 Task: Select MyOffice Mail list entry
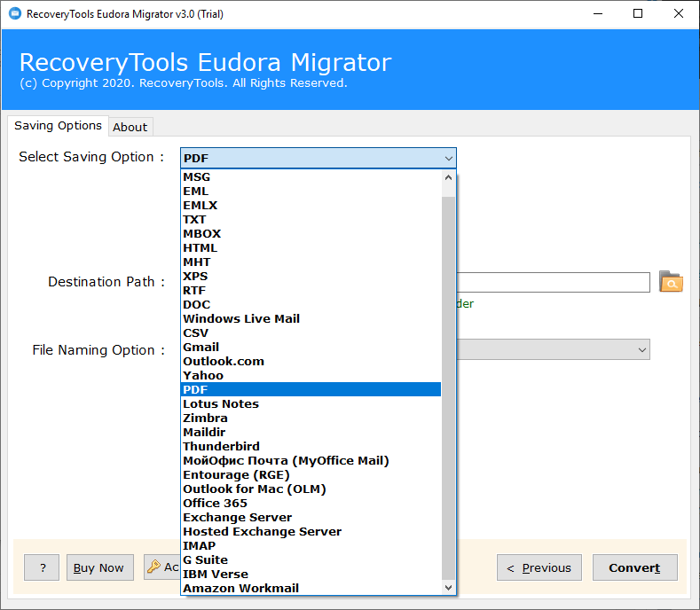pyautogui.click(x=311, y=460)
